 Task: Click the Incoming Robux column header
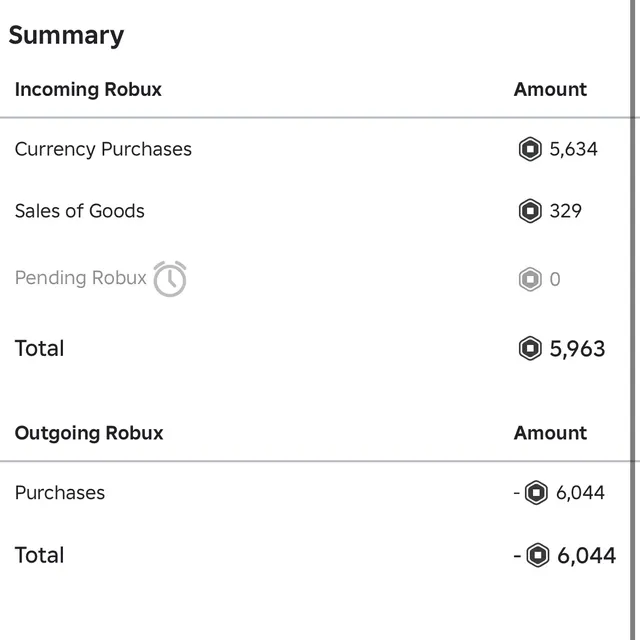click(x=88, y=89)
